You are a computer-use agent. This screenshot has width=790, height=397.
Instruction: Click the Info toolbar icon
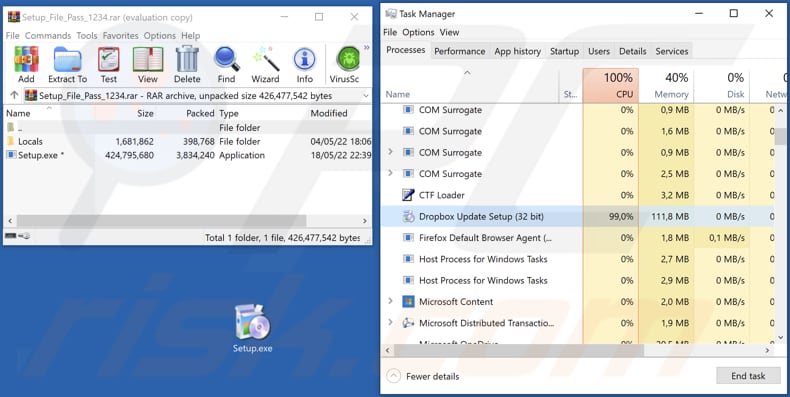pos(304,64)
